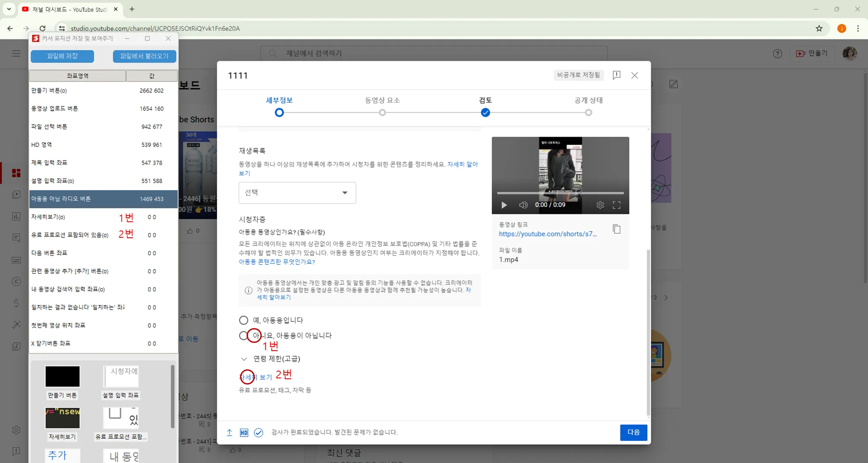868x463 pixels.
Task: Click the 파일에 저장 button
Action: point(62,56)
